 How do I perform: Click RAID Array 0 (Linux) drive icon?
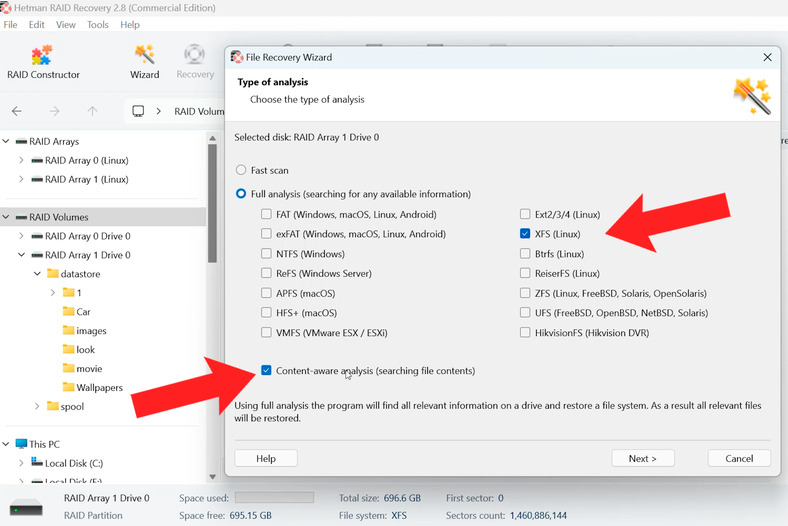point(37,161)
